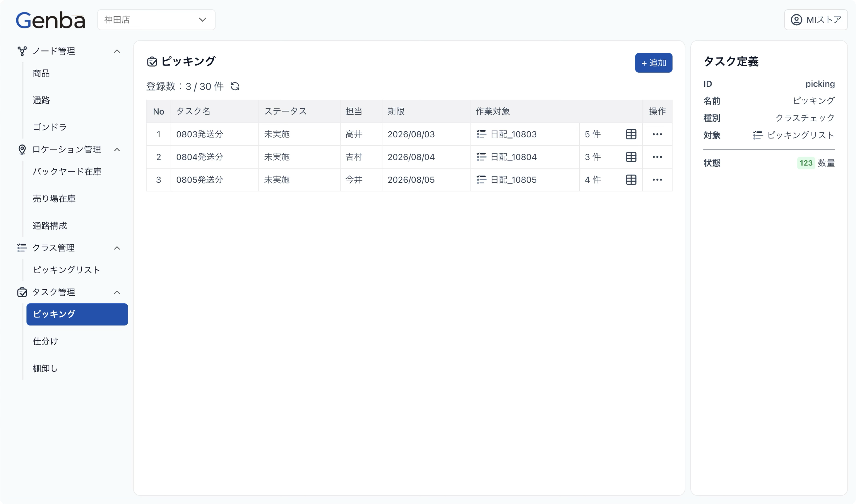Image resolution: width=856 pixels, height=504 pixels.
Task: Open the 神田店 store dropdown
Action: coord(156,20)
